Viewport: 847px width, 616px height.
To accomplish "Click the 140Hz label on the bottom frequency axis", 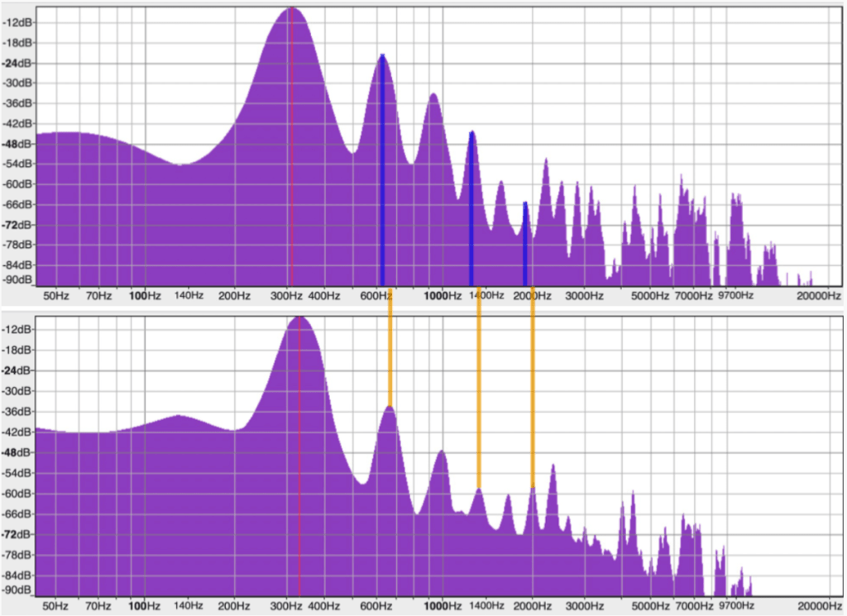I will tap(188, 604).
